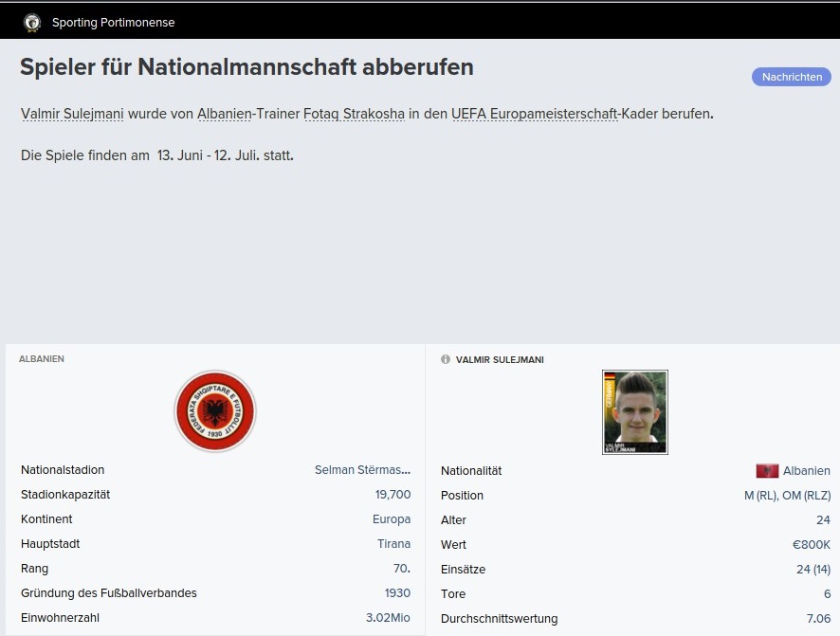Click the info icon beside Valmir Sulejmani
The width and height of the screenshot is (840, 636).
[x=446, y=360]
